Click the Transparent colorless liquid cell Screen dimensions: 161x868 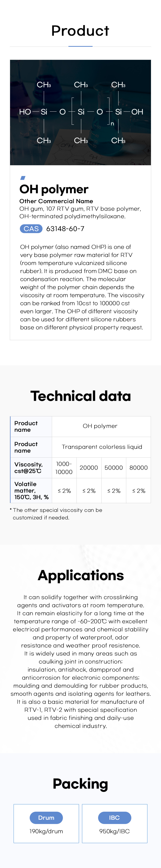tap(102, 447)
